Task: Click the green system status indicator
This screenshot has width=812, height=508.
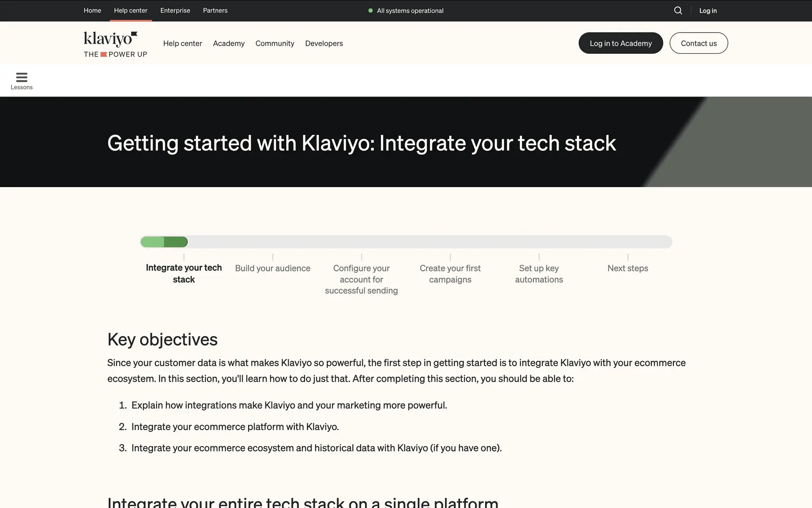Action: pos(370,11)
